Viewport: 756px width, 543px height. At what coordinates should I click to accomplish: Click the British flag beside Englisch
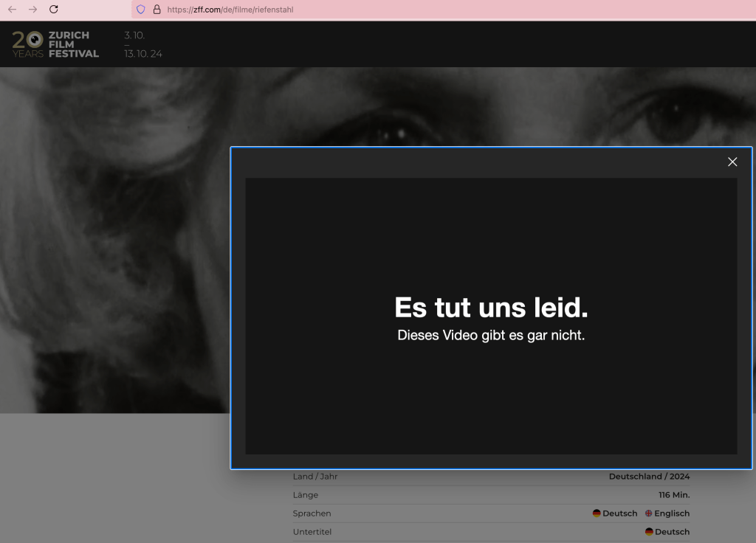point(648,513)
